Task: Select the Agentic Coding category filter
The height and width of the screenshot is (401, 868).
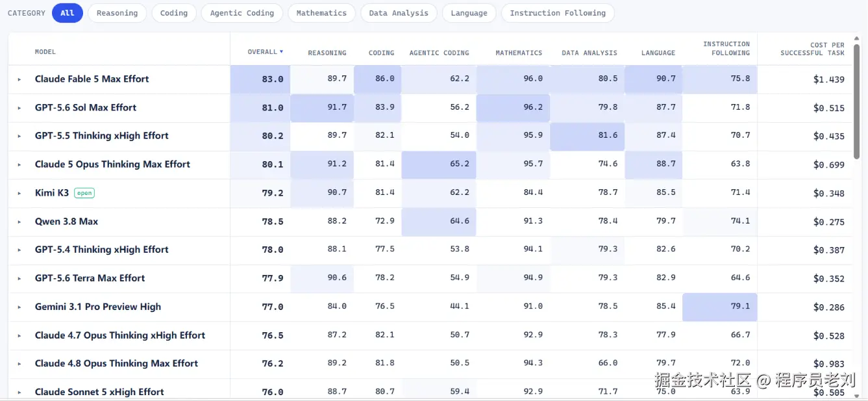Action: tap(242, 13)
